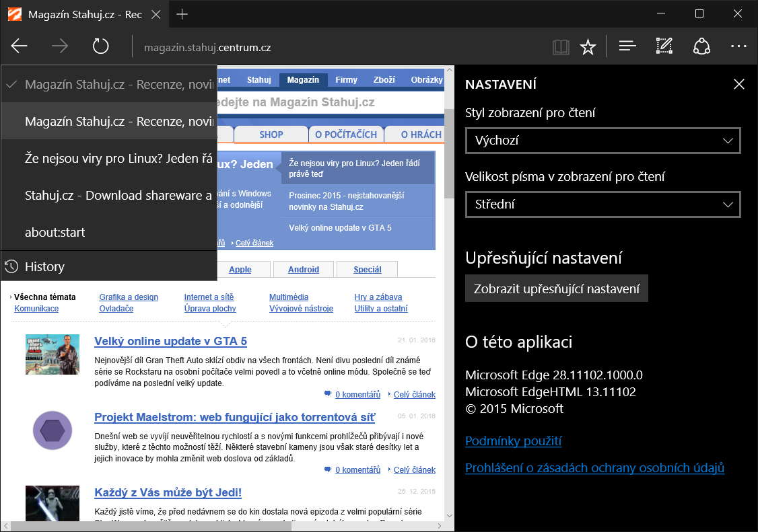Open the Podmínky použití link
Image resolution: width=758 pixels, height=532 pixels.
click(514, 441)
